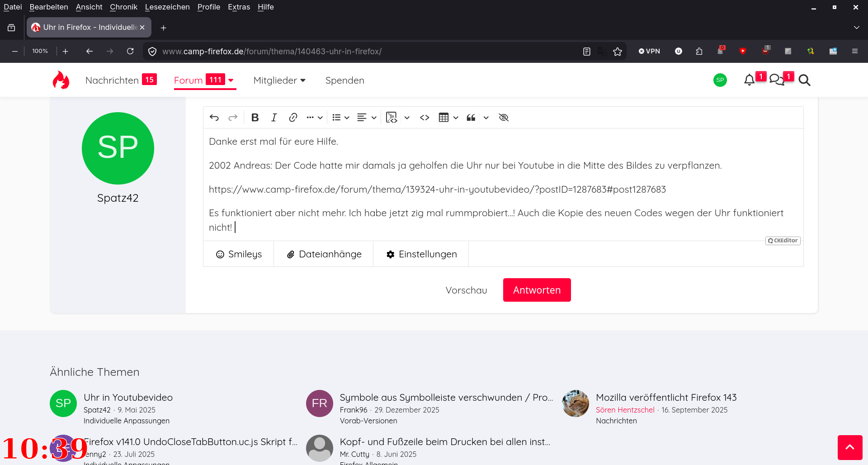This screenshot has height=465, width=868.
Task: Insert a code block via the toolbar icon
Action: pos(392,118)
